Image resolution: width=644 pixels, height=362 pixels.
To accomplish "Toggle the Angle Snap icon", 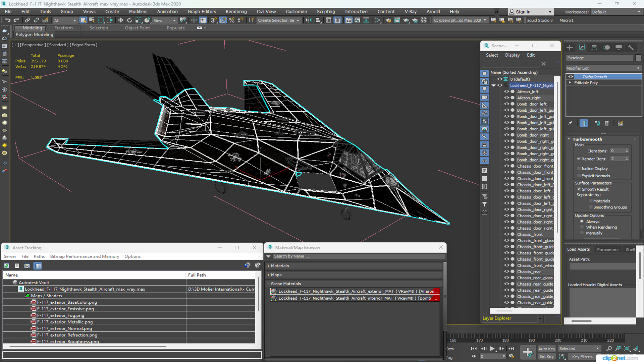I will pyautogui.click(x=223, y=20).
